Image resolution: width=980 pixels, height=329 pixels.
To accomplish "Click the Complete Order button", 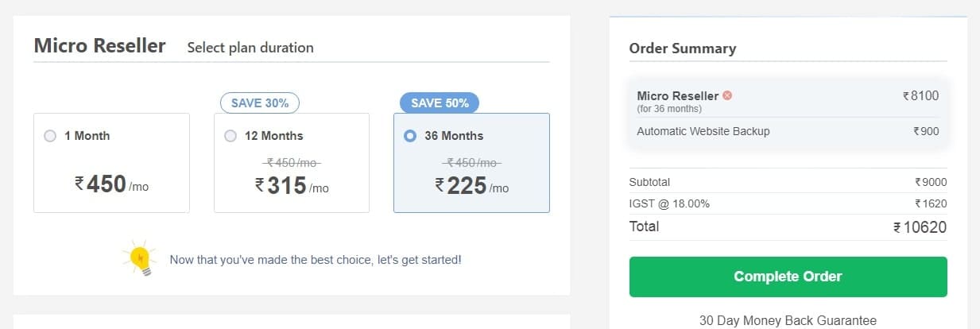I will point(788,277).
